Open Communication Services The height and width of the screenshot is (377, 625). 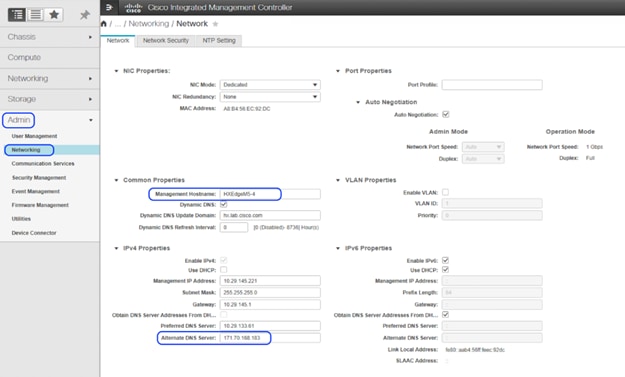pos(43,164)
